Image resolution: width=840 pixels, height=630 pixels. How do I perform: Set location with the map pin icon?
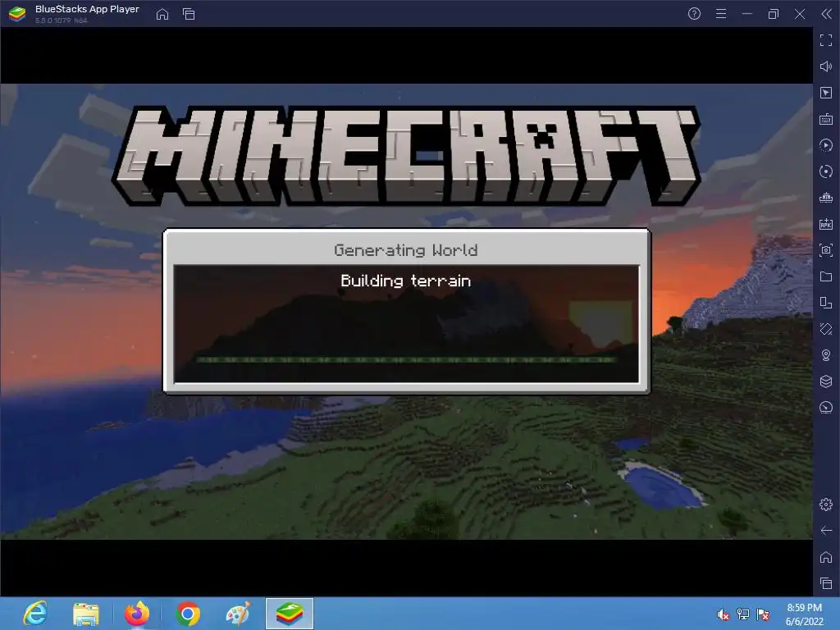826,355
